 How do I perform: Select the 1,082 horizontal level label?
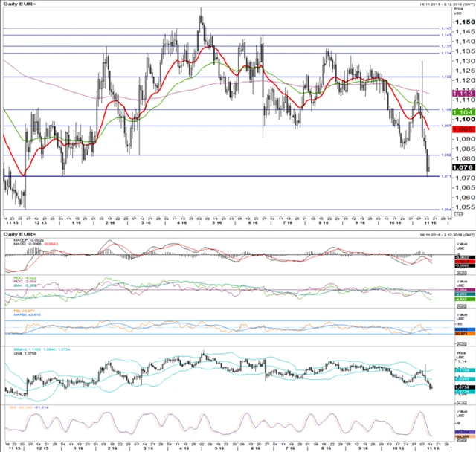tap(446, 155)
